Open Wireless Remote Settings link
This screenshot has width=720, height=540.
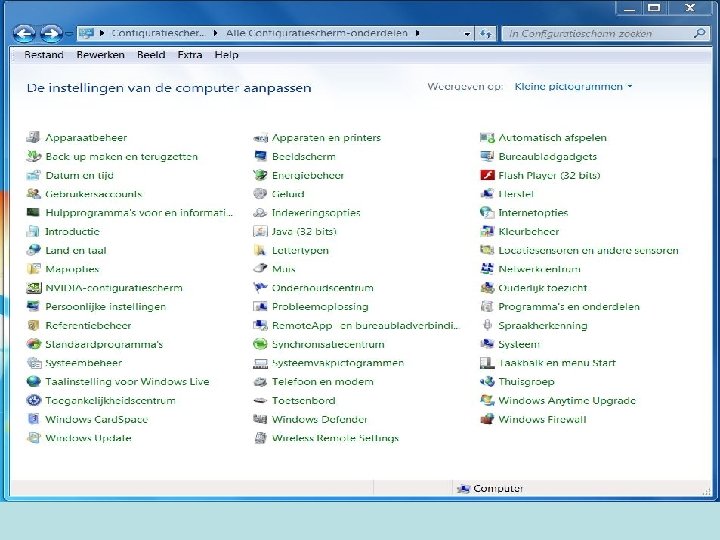coord(335,438)
